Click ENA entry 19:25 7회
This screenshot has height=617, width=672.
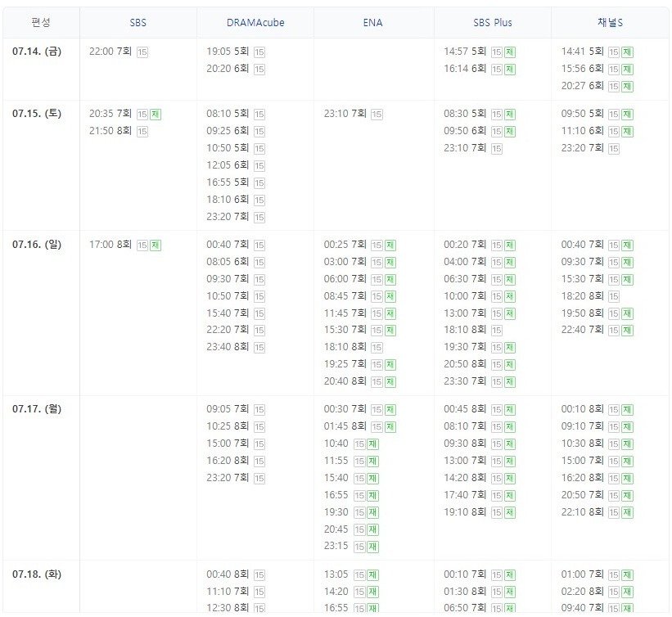345,364
